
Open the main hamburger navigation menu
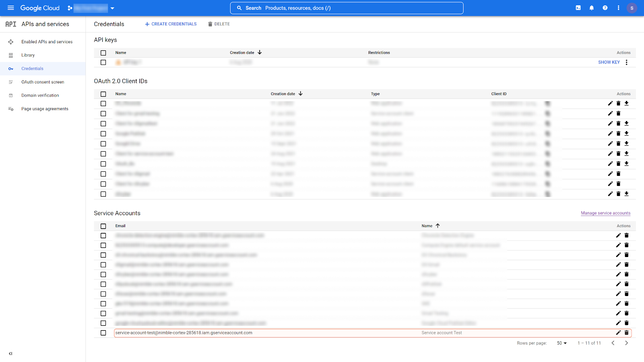11,8
